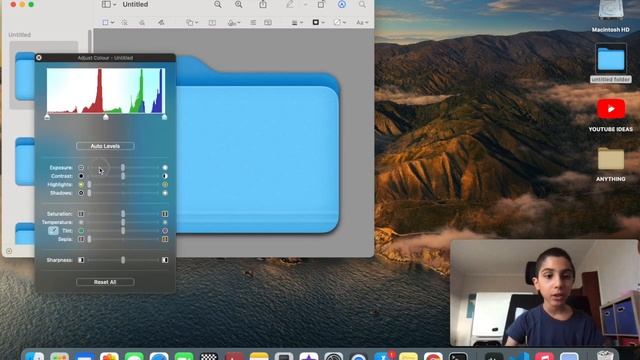
Task: Open the text style Aa menu
Action: pos(362,22)
